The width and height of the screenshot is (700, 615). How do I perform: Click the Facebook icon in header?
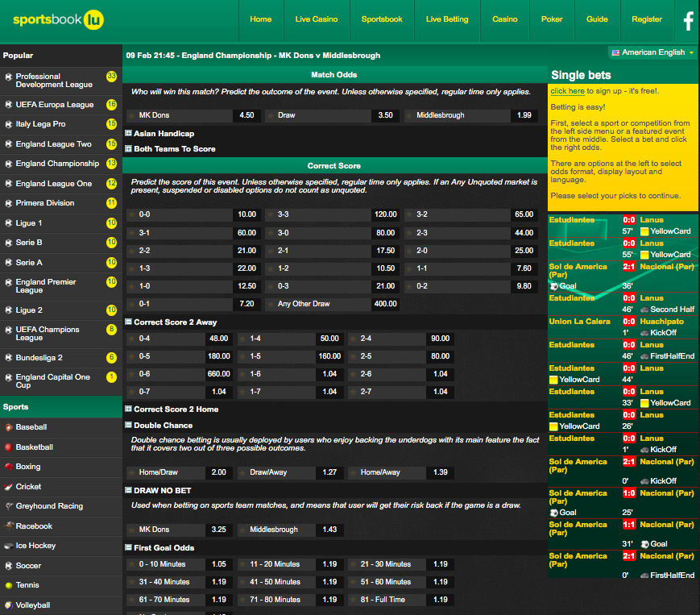point(688,21)
